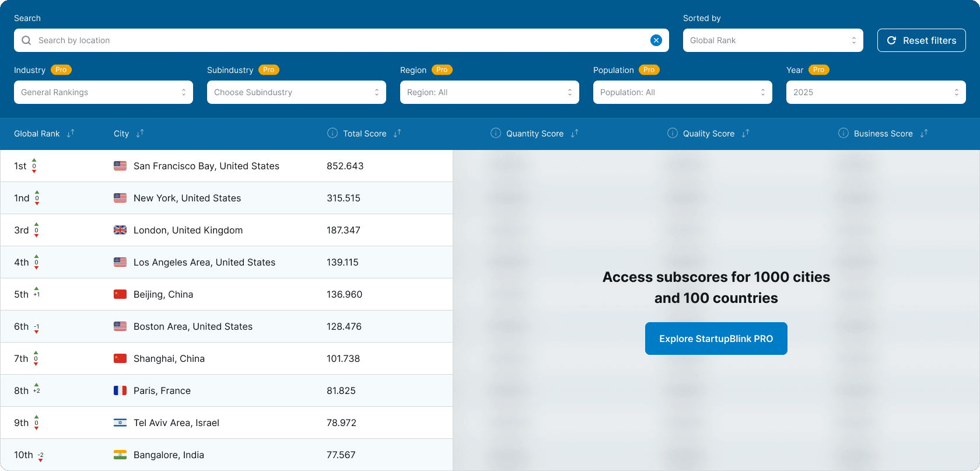This screenshot has height=471, width=980.
Task: Click the Business Score info icon
Action: coord(843,133)
